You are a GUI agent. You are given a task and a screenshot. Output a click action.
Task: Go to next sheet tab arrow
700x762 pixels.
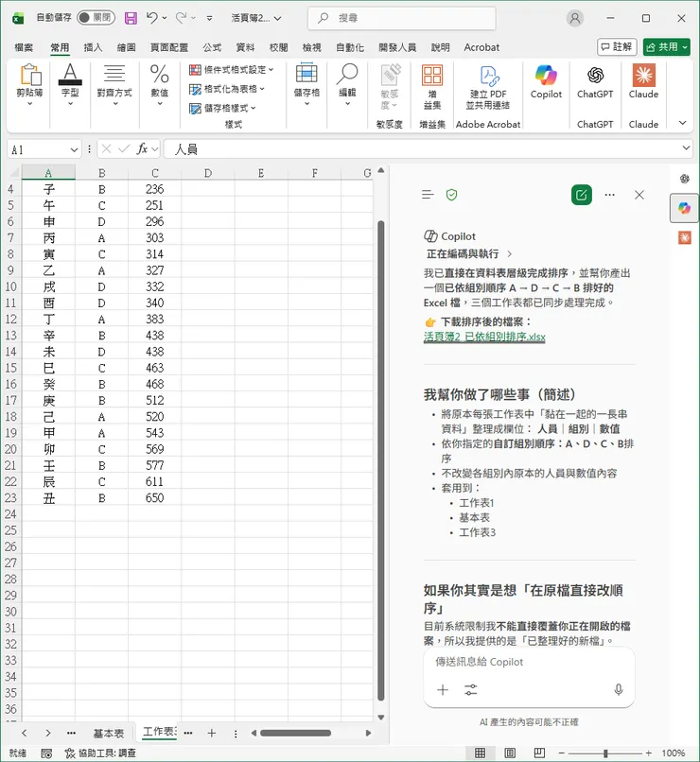(47, 733)
